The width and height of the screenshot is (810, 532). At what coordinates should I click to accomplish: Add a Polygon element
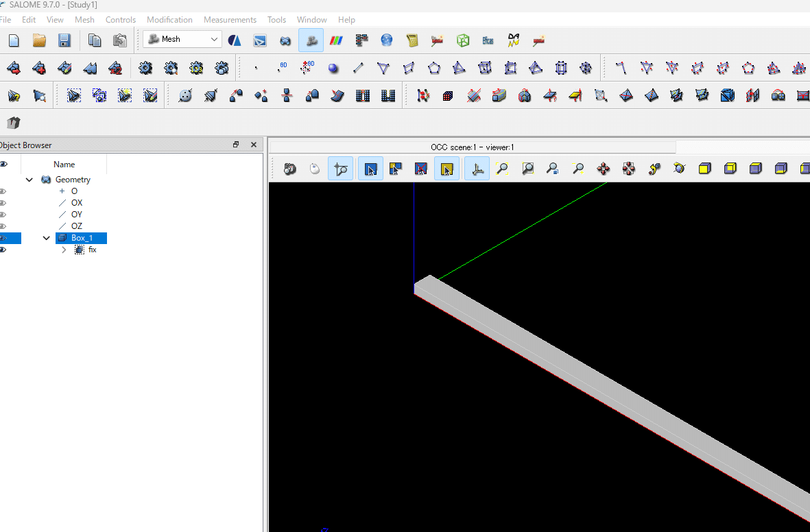pos(434,68)
